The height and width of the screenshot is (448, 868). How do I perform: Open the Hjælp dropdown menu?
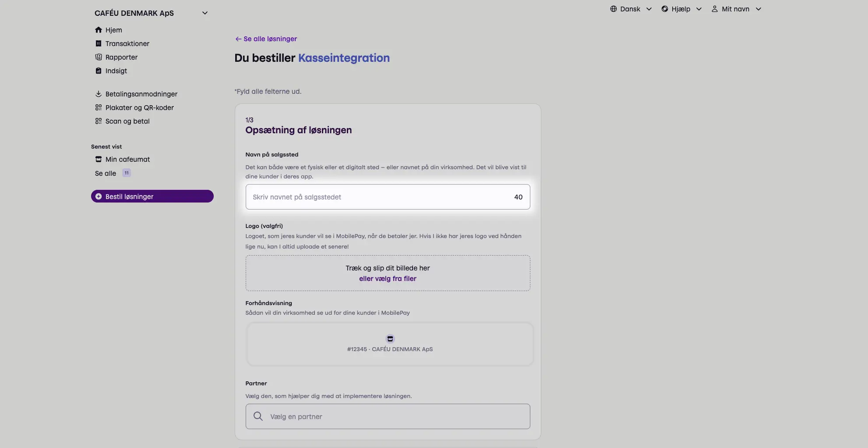tap(681, 9)
